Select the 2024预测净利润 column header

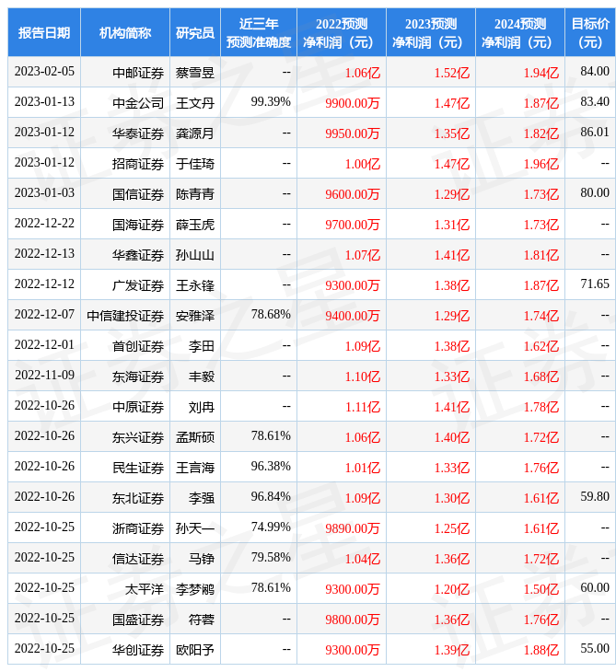click(x=519, y=33)
